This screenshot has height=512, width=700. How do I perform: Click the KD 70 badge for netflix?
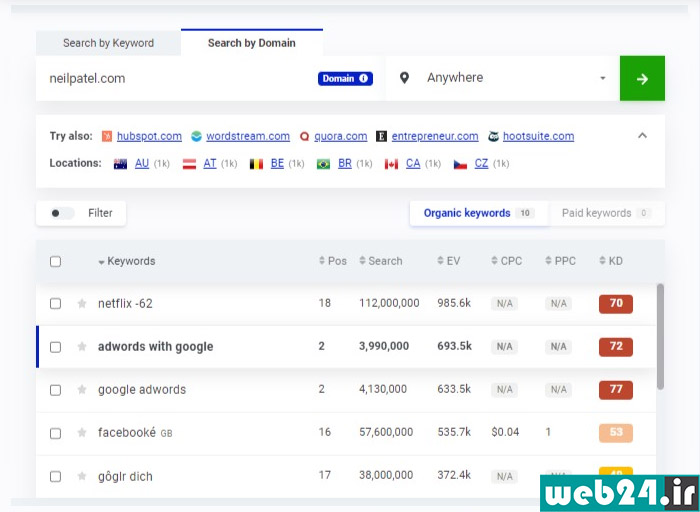[x=616, y=304]
